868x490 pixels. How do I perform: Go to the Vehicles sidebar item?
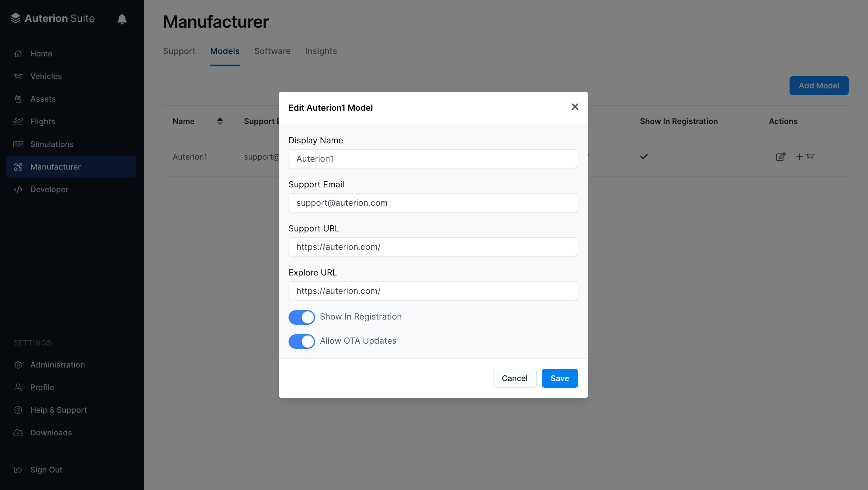tap(46, 76)
